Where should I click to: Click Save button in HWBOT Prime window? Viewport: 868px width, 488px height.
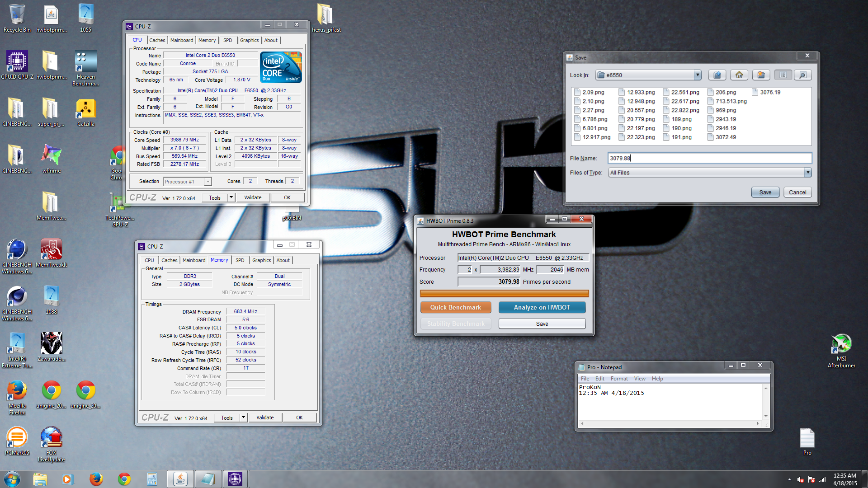(x=542, y=324)
